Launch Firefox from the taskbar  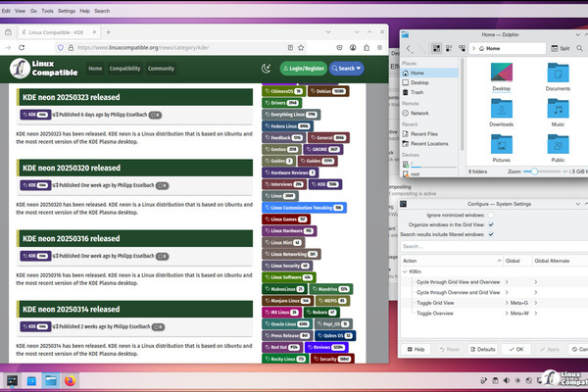click(x=71, y=380)
